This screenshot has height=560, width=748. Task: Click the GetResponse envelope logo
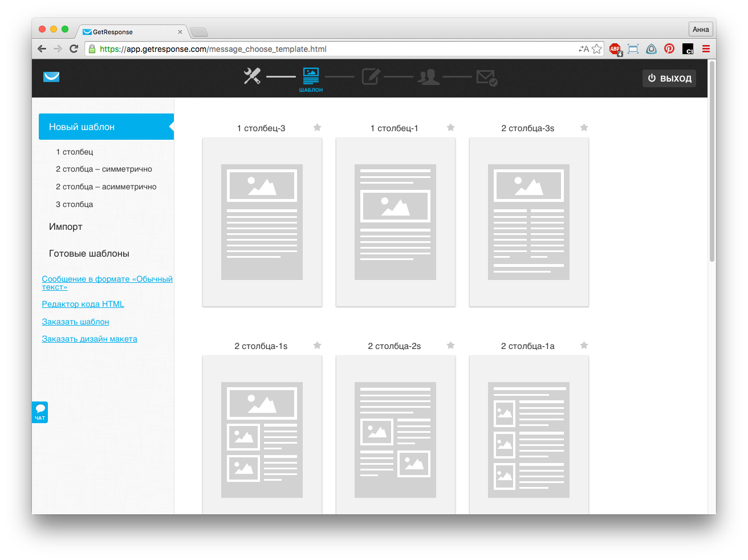click(51, 77)
